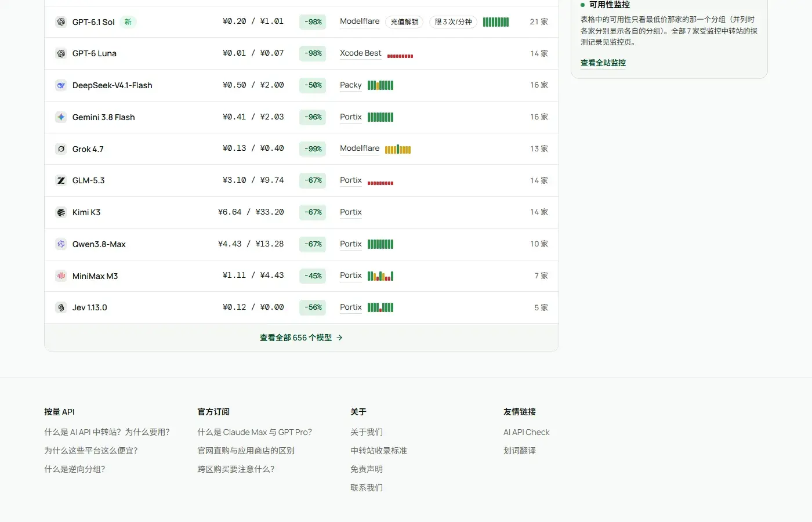Click the GLM-5.3 Z logo icon

(61, 180)
